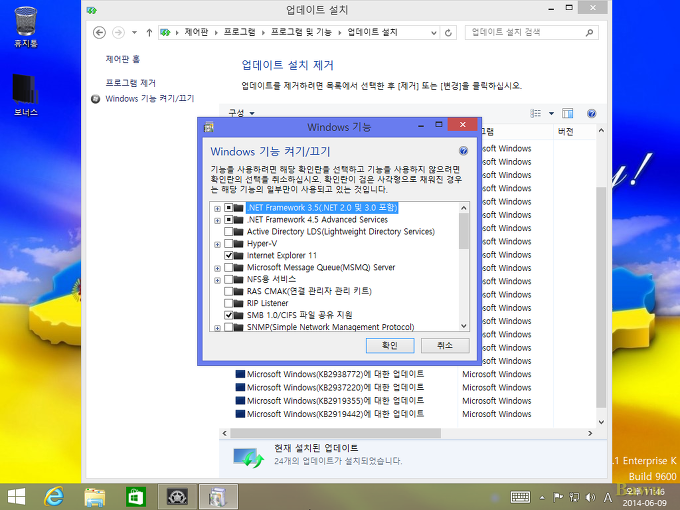Open the touch keyboard tray icon

[520, 497]
